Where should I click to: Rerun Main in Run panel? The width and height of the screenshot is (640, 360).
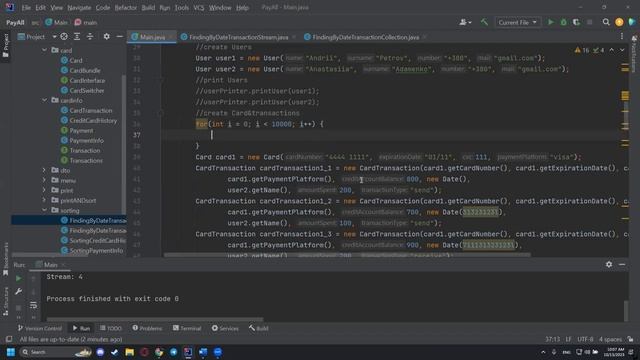pos(19,278)
